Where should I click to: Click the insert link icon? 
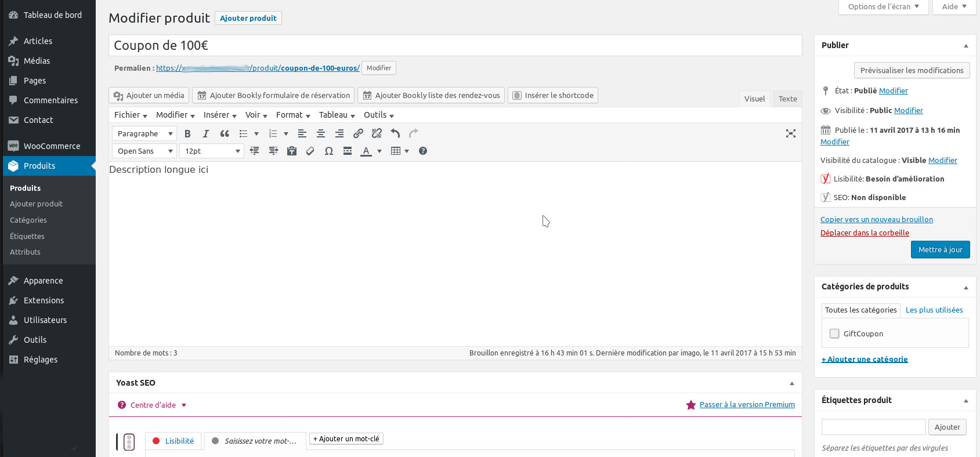(358, 134)
